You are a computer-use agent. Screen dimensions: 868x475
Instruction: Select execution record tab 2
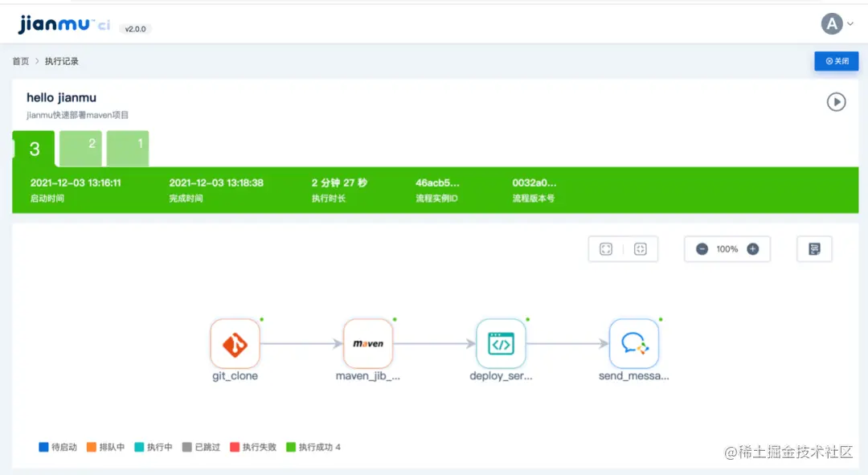(x=81, y=149)
